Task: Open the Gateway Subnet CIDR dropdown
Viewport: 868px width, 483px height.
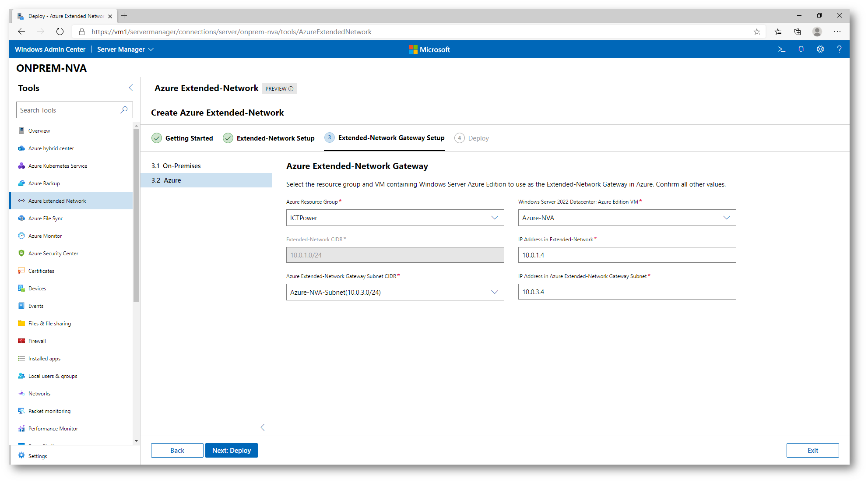Action: [395, 292]
